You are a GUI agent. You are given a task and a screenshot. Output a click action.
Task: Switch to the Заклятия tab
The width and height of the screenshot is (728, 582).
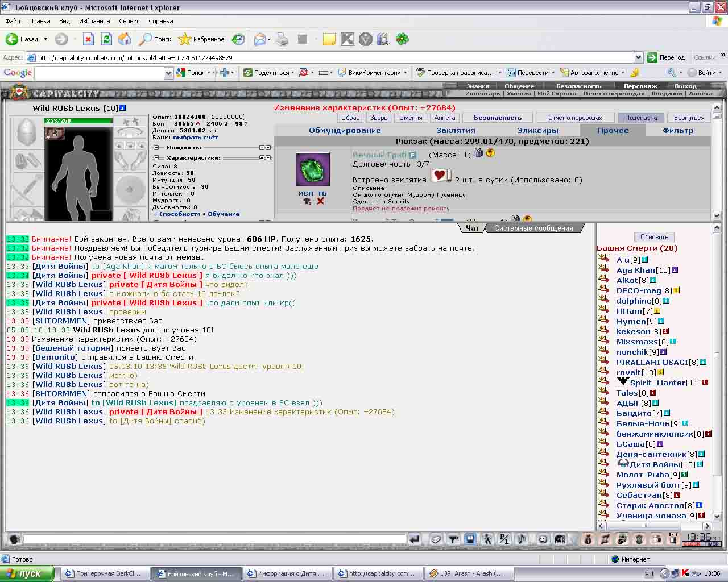coord(456,130)
